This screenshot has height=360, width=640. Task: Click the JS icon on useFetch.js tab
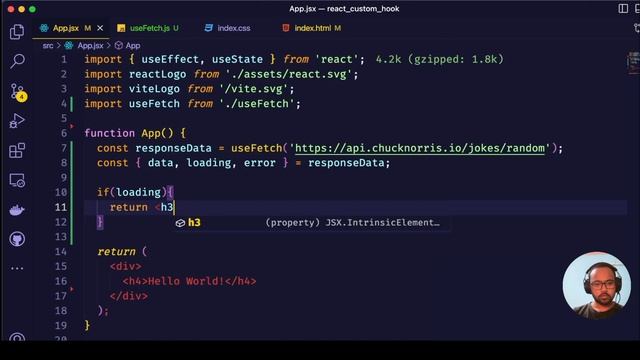click(121, 28)
